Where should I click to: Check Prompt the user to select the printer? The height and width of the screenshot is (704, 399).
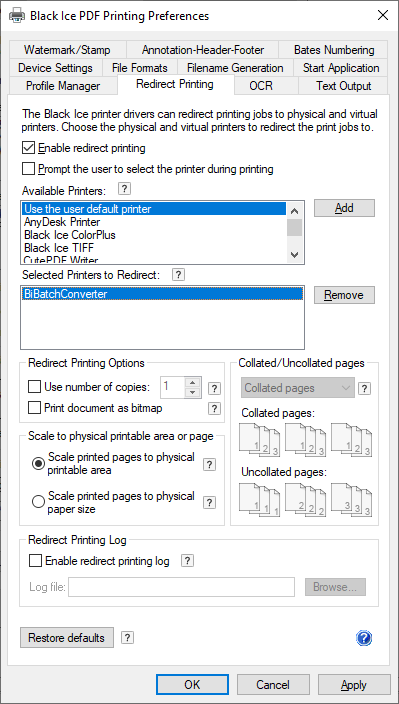[x=28, y=169]
